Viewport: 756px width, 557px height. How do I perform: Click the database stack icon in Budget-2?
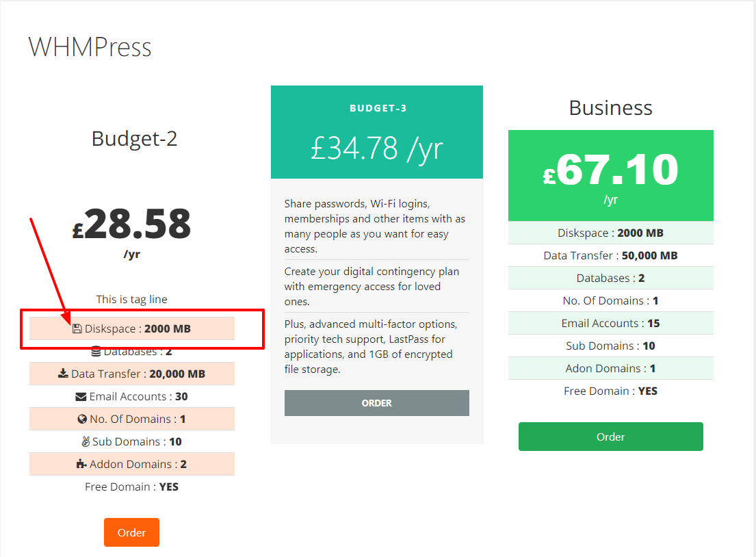click(x=96, y=351)
